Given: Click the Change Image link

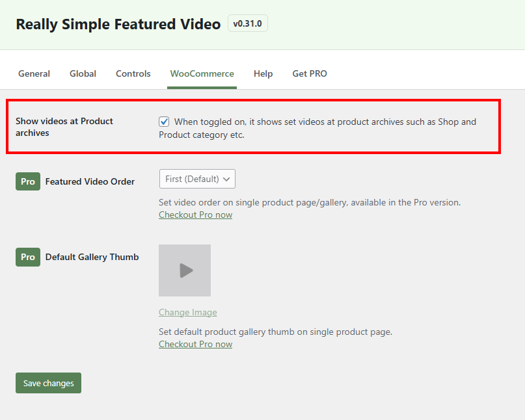Looking at the screenshot, I should click(187, 312).
